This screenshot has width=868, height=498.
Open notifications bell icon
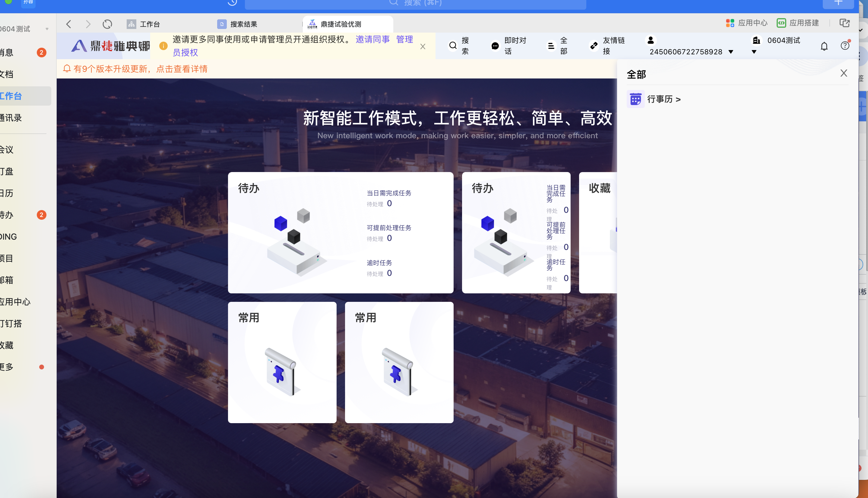point(824,46)
